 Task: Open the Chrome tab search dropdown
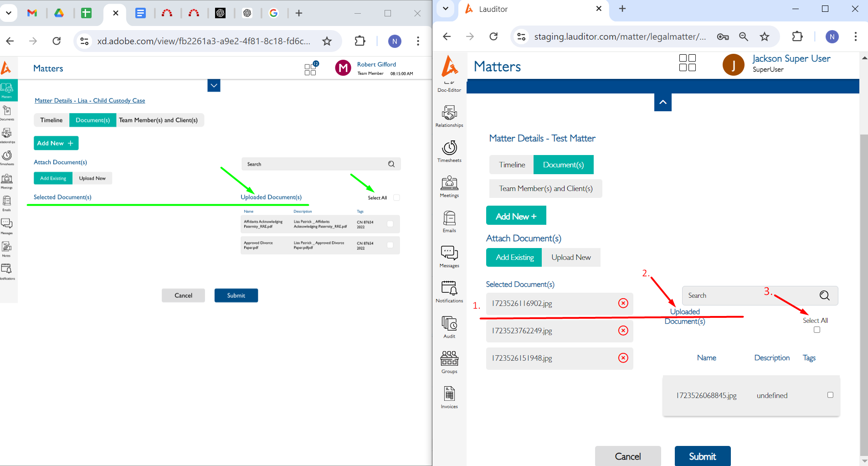tap(446, 9)
